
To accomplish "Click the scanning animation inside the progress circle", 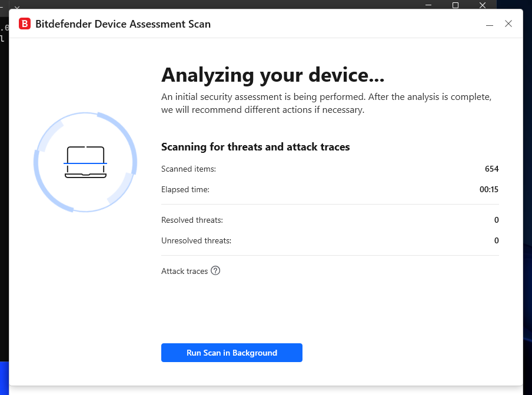I will click(x=85, y=160).
